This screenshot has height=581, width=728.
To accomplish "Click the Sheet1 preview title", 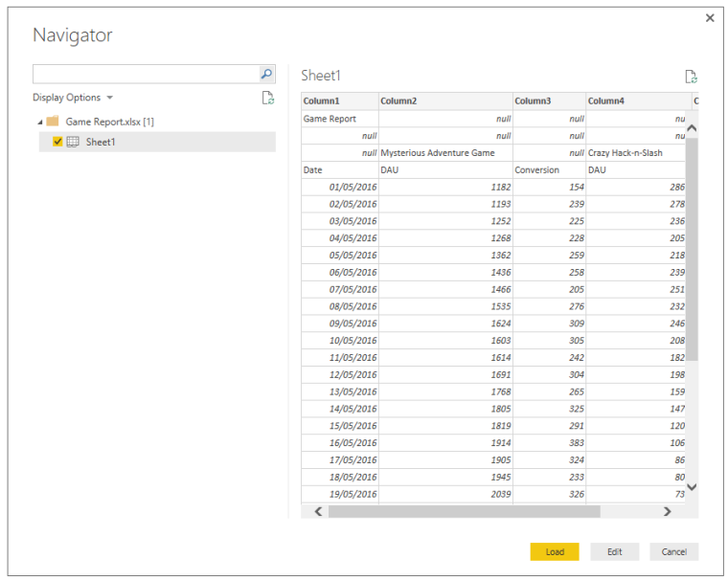I will [321, 76].
